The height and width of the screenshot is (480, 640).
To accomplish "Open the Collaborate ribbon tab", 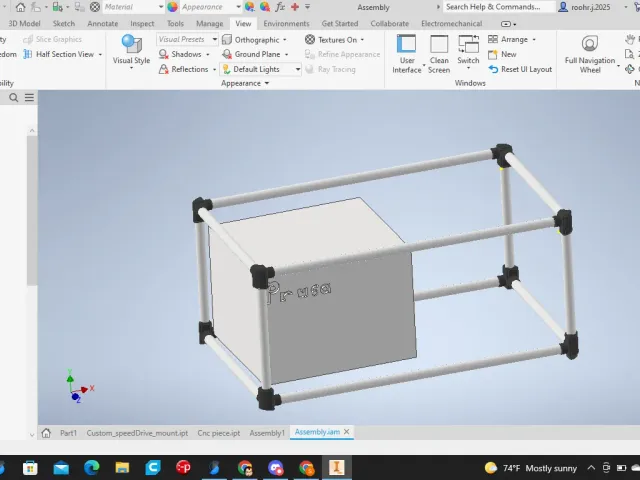I will tap(389, 24).
